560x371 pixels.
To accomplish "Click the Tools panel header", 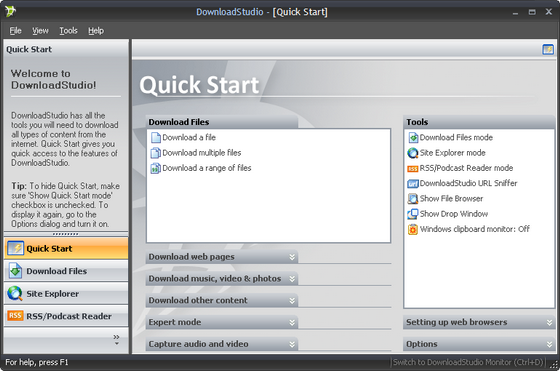I will point(479,122).
